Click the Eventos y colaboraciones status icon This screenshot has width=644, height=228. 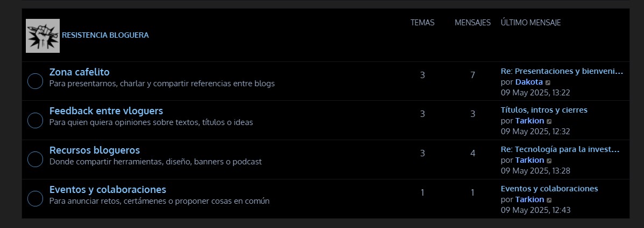pyautogui.click(x=35, y=199)
